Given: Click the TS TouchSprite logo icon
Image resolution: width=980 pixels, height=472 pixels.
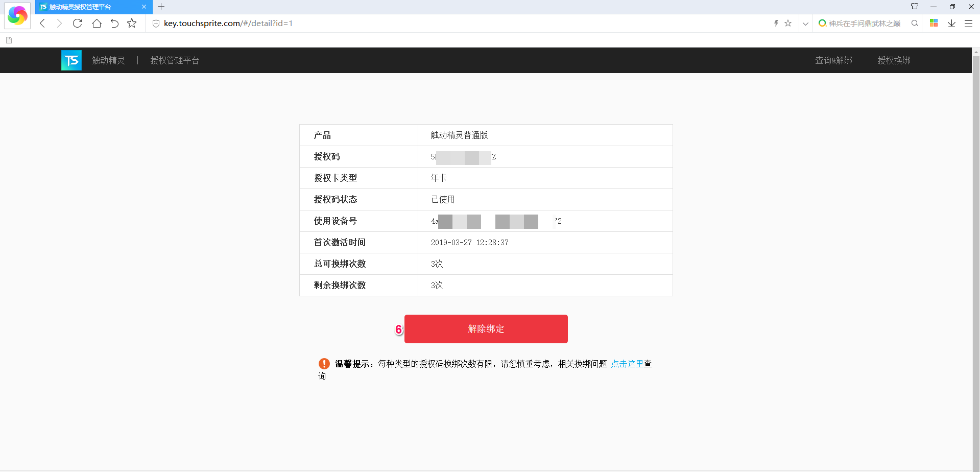Looking at the screenshot, I should click(x=71, y=60).
